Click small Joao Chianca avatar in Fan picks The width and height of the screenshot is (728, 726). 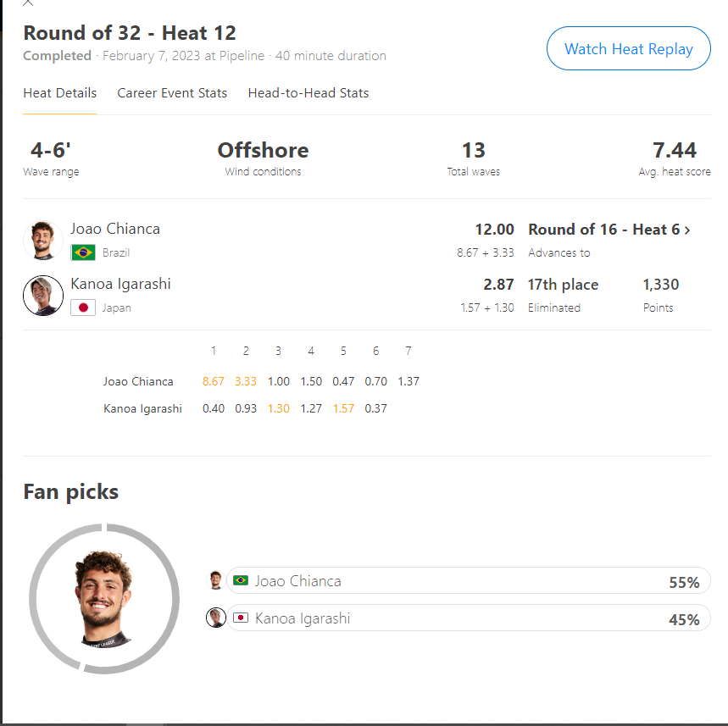coord(215,580)
